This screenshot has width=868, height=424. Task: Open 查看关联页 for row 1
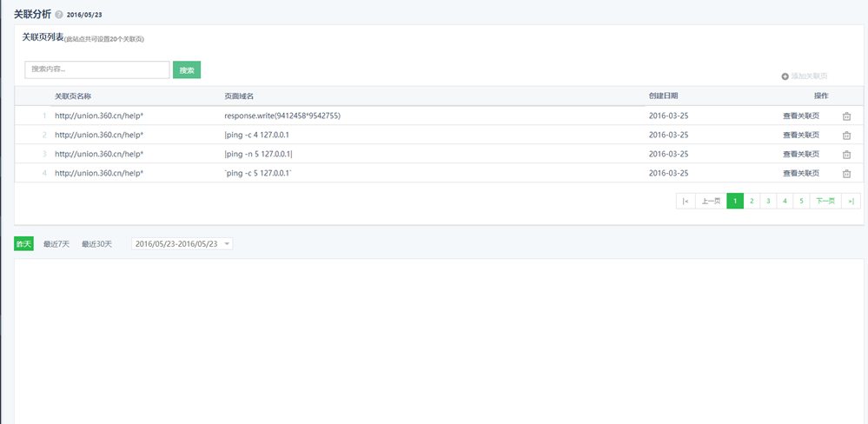coord(800,116)
